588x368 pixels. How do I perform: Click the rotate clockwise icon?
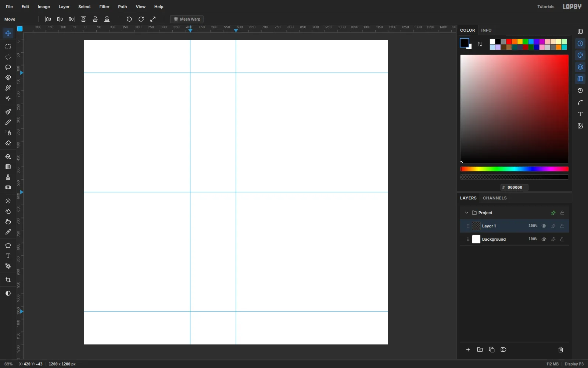tap(141, 19)
